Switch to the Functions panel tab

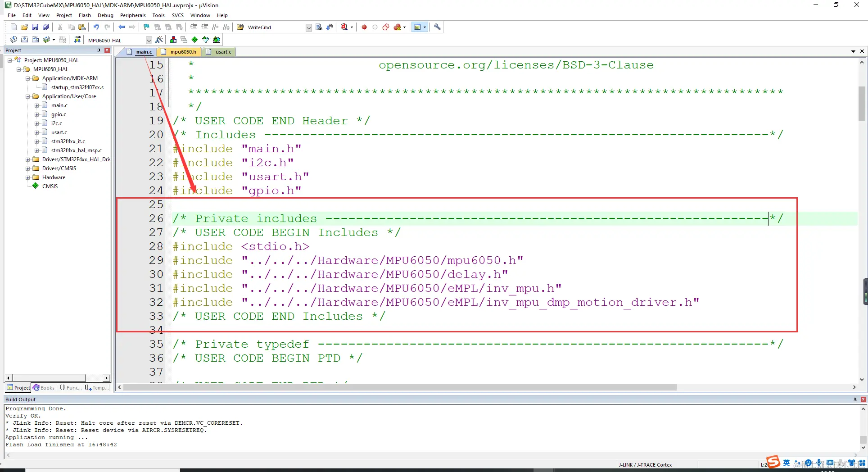pos(70,387)
